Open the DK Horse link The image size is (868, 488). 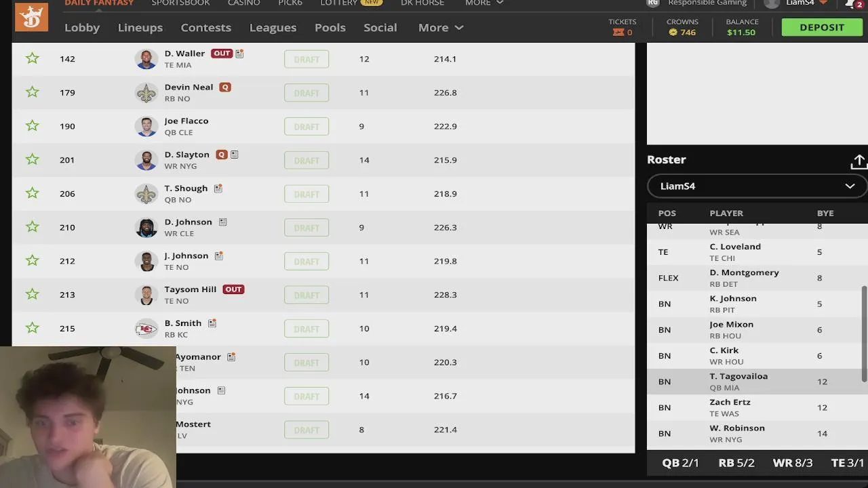pos(422,3)
